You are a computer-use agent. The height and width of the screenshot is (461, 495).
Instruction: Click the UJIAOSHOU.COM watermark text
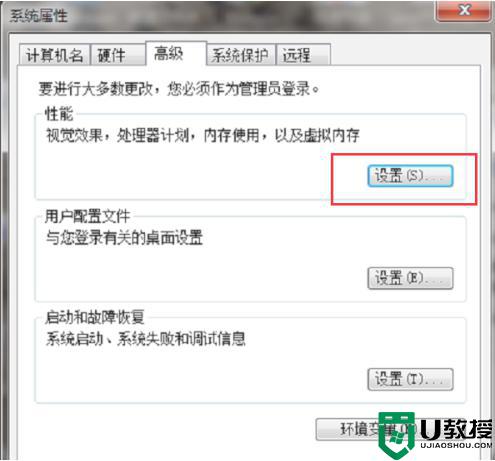456,445
